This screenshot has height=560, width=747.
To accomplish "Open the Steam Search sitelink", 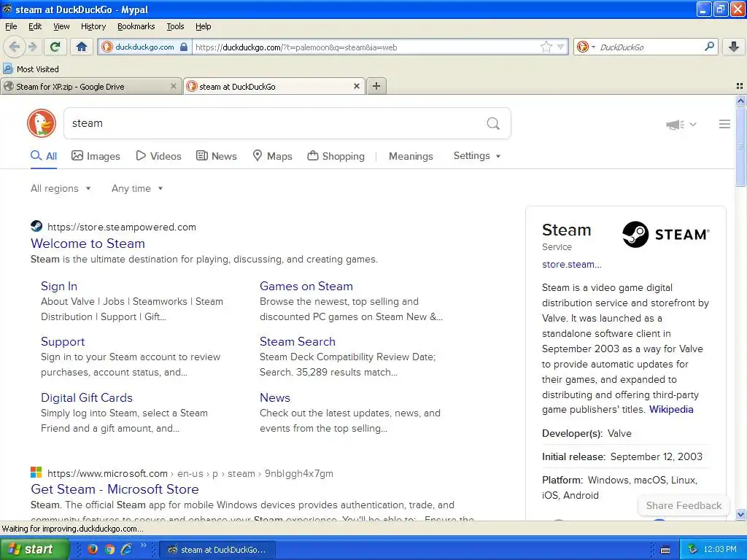I will click(x=298, y=342).
